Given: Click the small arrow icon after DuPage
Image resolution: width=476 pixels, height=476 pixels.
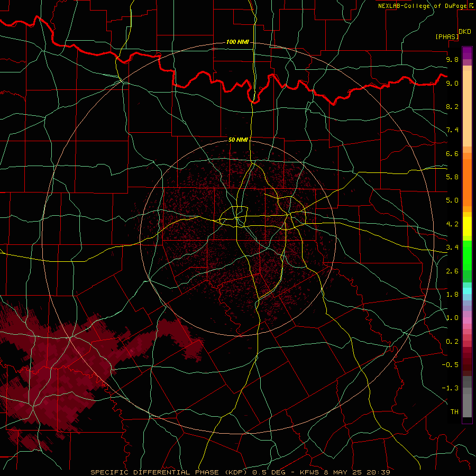Looking at the screenshot, I should (x=471, y=5).
